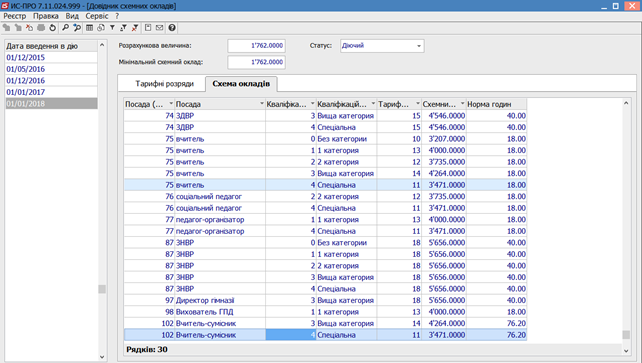Open the Реєстр menu

click(x=15, y=16)
